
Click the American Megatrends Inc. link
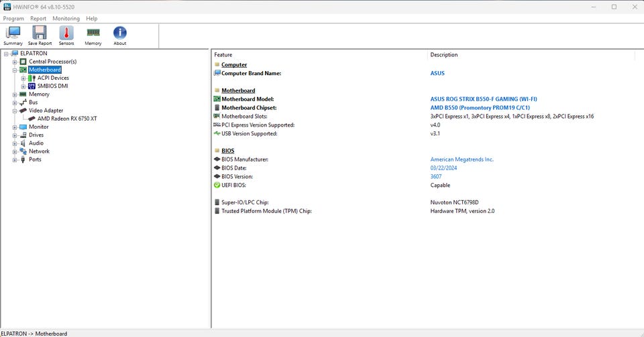click(462, 159)
